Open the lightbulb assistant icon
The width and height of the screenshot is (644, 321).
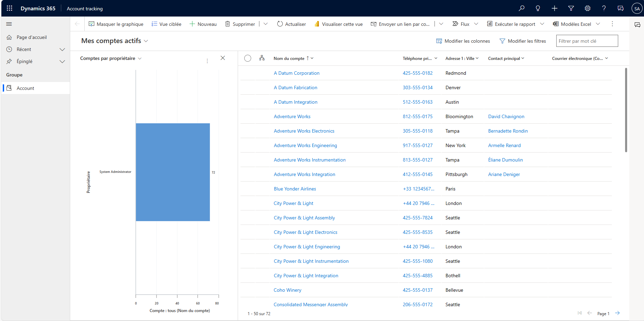coord(538,8)
